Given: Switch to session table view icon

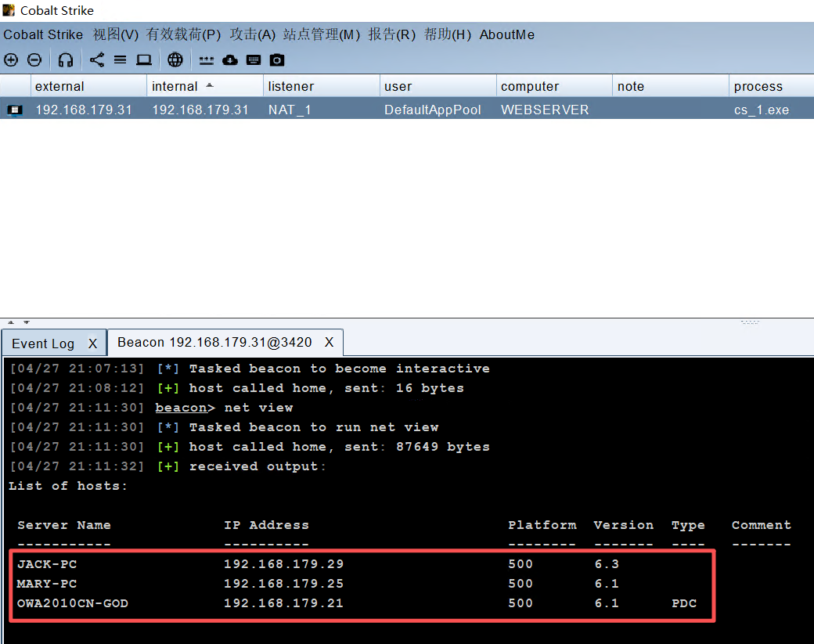Looking at the screenshot, I should tap(120, 60).
